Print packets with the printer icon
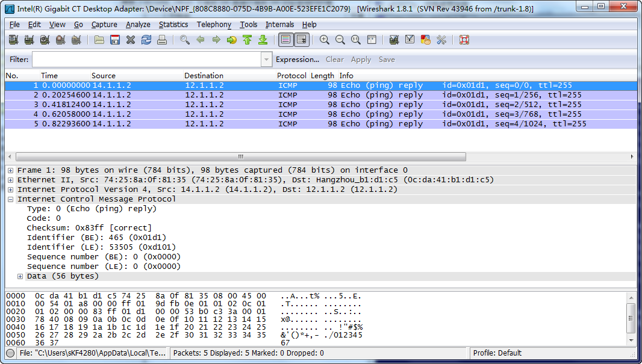This screenshot has height=364, width=642. 162,40
